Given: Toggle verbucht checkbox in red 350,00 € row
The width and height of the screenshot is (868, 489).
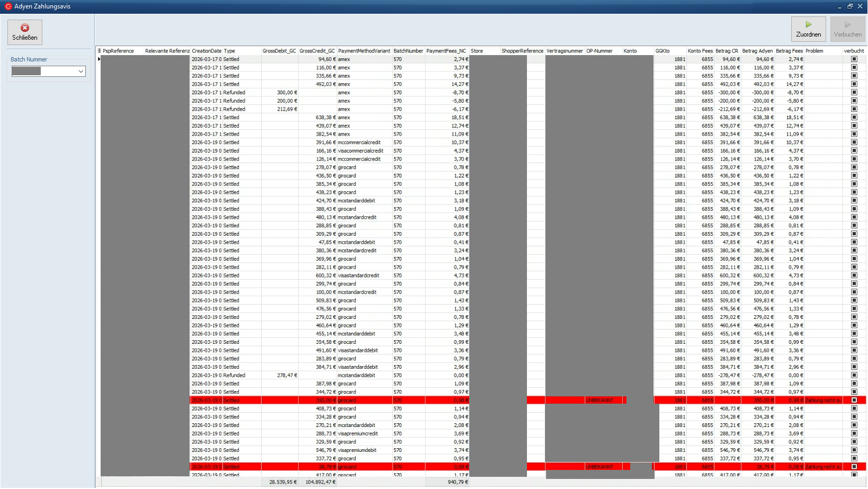Looking at the screenshot, I should [854, 400].
